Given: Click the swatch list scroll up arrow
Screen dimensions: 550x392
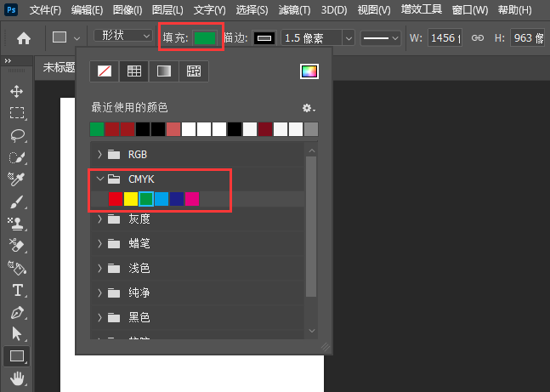Looking at the screenshot, I should 312,151.
